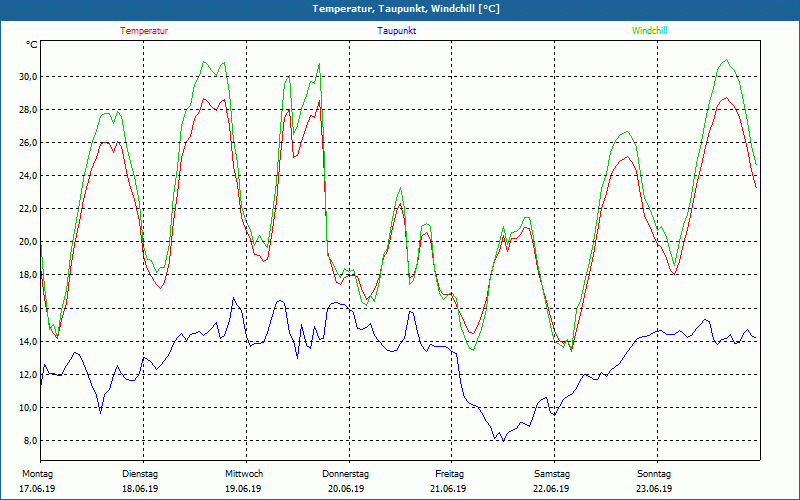Click the 19.06.19 date label
Image resolution: width=800 pixels, height=500 pixels.
[243, 489]
